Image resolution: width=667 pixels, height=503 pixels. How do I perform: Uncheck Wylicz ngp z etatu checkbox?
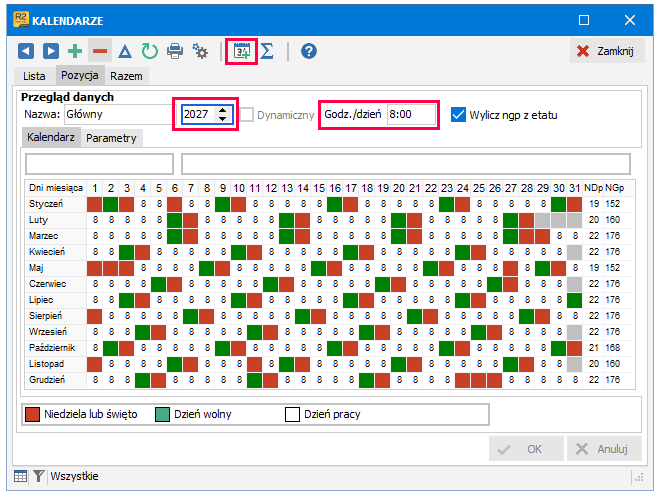458,115
